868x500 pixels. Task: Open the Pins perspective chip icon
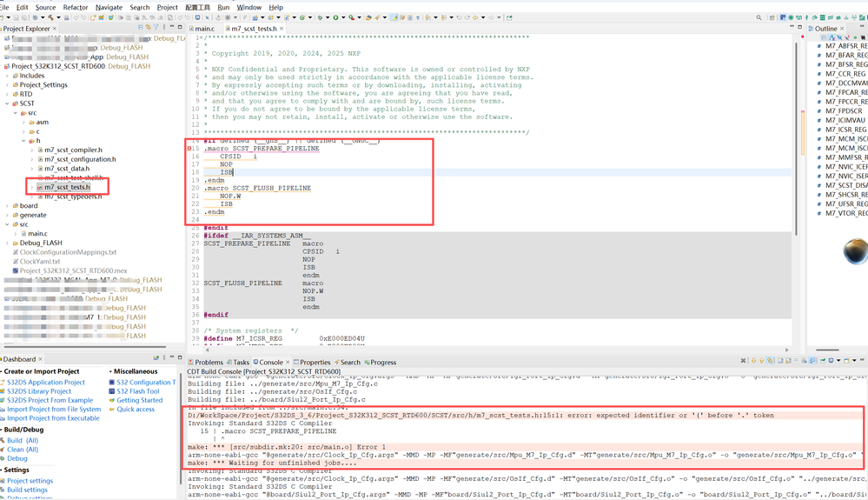[x=791, y=17]
